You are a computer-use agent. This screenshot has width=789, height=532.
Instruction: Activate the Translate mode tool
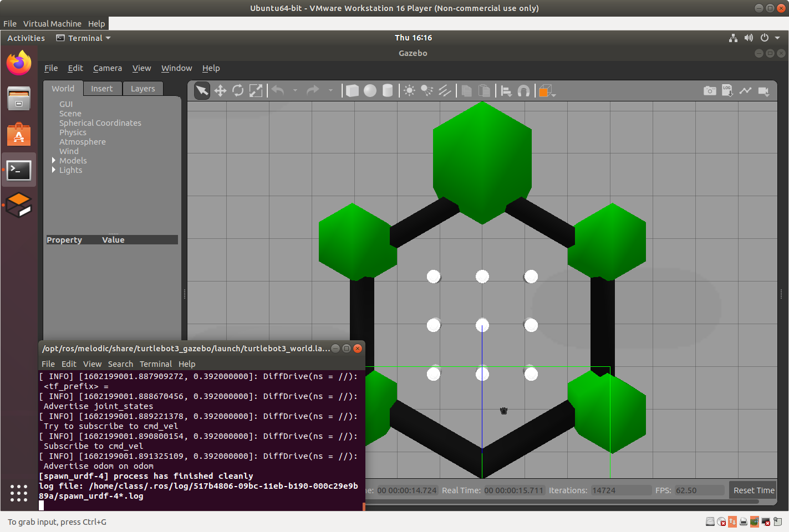(220, 91)
